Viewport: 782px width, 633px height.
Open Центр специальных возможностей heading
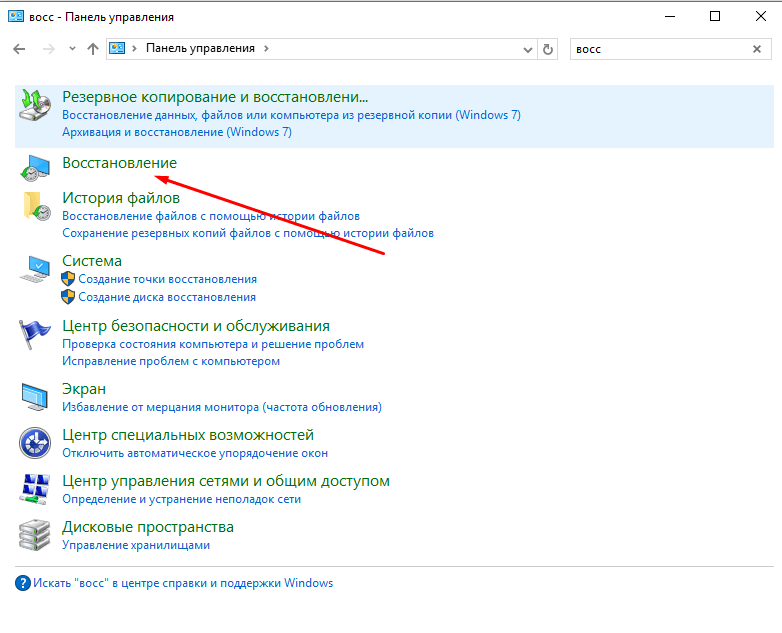(188, 435)
